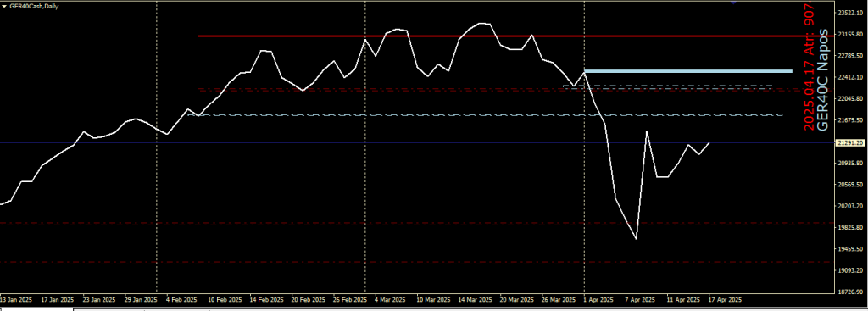The width and height of the screenshot is (868, 311).
Task: Click the 4 Feb 2025 date label
Action: point(181,299)
